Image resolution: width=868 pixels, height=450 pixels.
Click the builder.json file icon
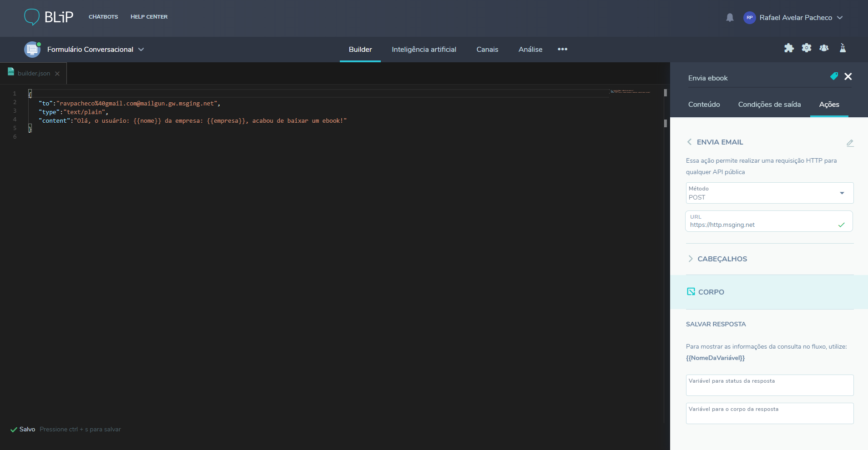[x=11, y=71]
